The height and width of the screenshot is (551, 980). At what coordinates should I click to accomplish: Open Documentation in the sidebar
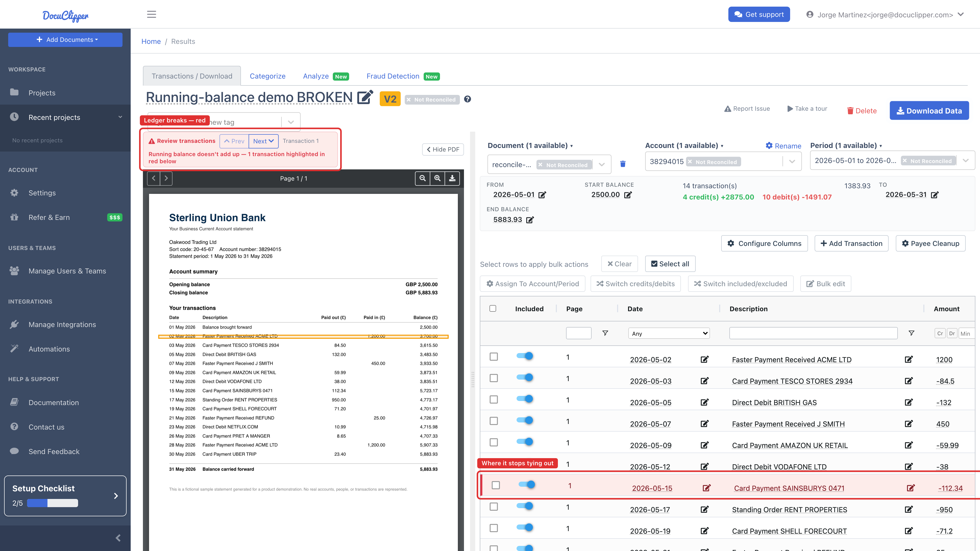tap(54, 402)
